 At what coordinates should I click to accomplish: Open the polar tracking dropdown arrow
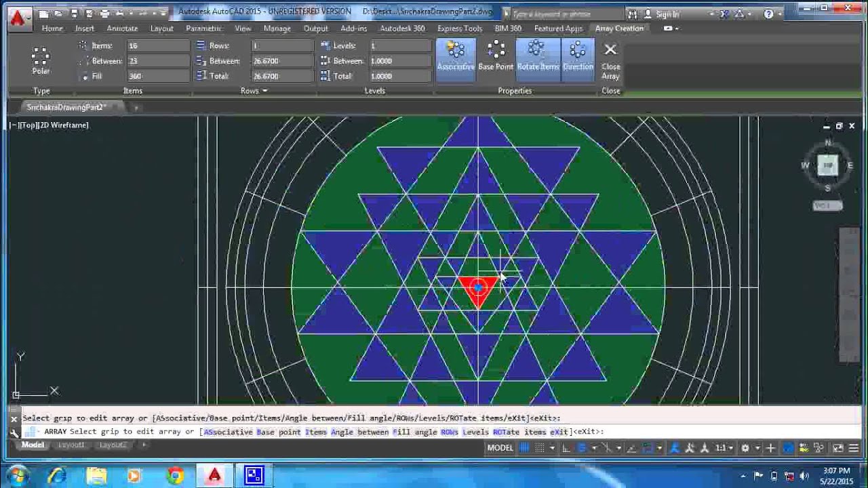593,448
